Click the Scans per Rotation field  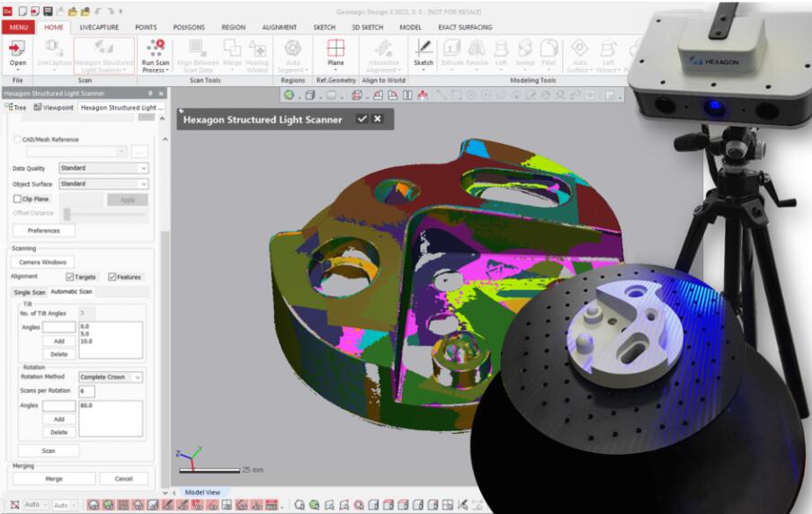point(86,391)
